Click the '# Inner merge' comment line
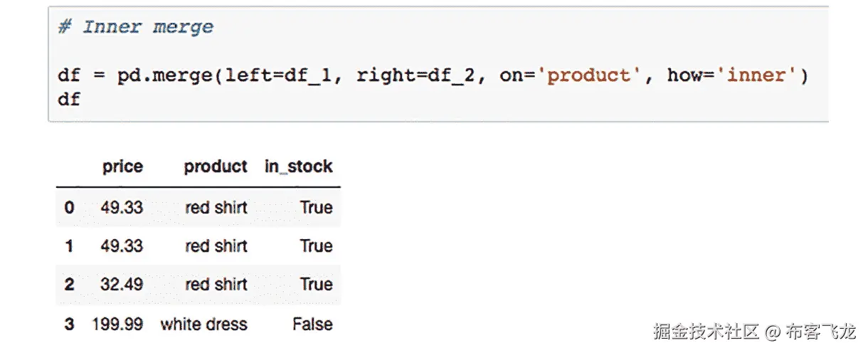This screenshot has width=868, height=353. tap(136, 28)
